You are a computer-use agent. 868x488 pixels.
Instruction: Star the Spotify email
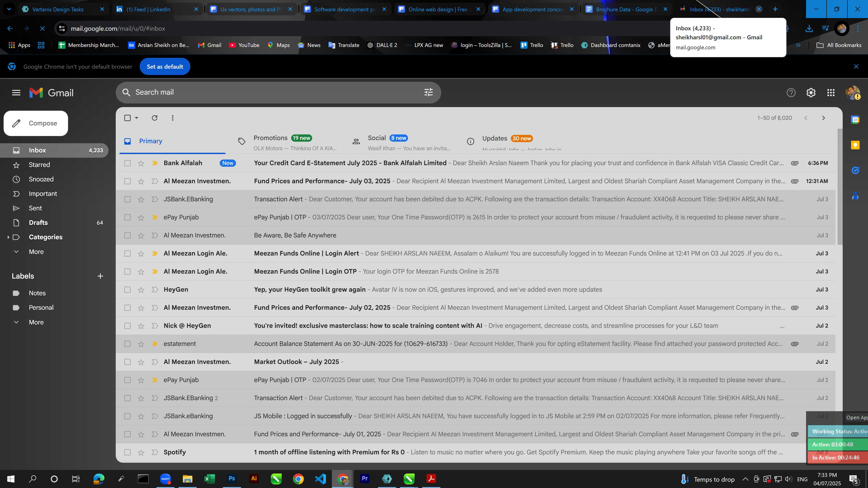click(141, 452)
